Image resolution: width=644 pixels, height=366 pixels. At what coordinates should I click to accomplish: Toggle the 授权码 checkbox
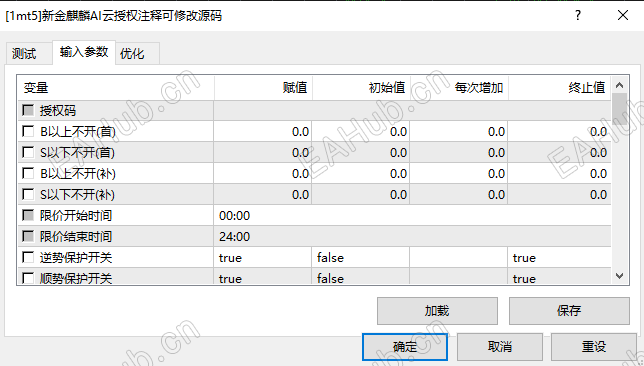(x=28, y=110)
